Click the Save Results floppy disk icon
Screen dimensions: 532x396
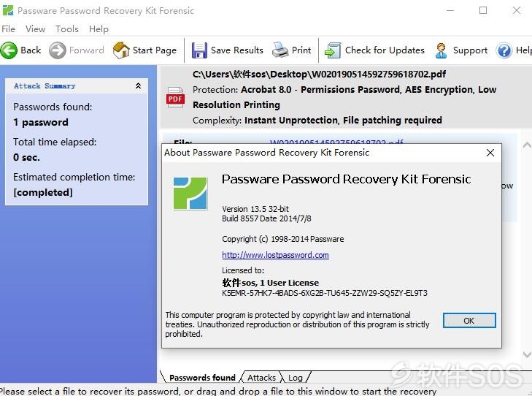(x=199, y=50)
